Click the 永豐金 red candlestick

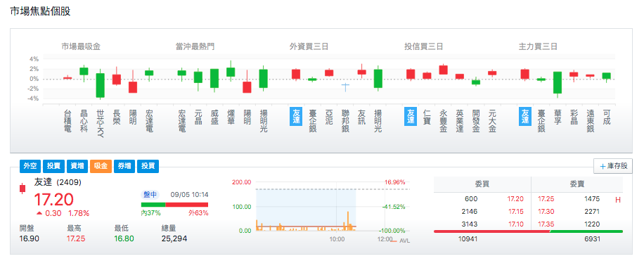point(443,70)
